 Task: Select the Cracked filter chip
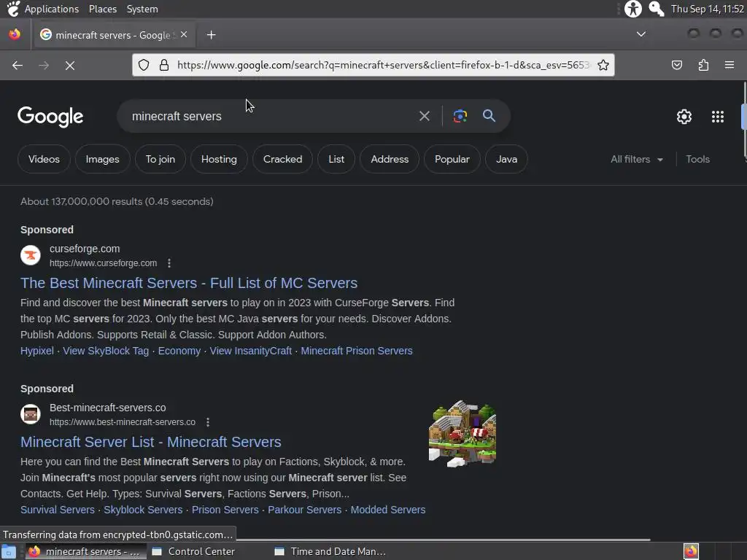282,159
